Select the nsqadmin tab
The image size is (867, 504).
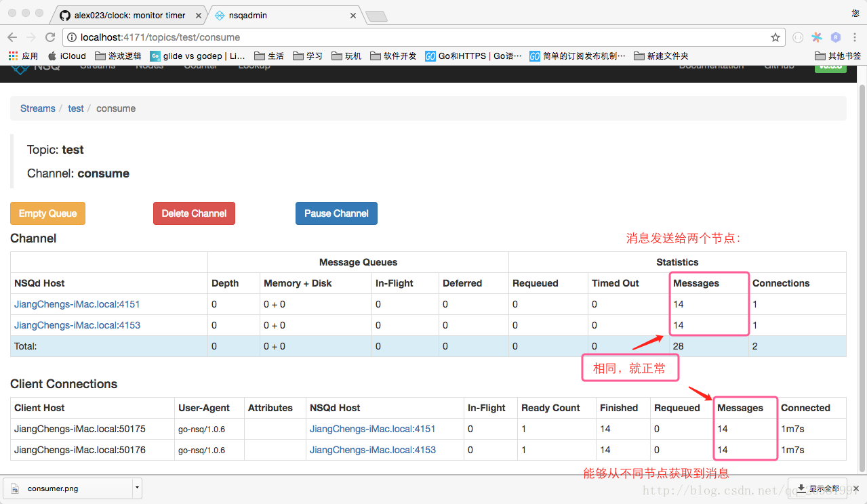tap(285, 15)
